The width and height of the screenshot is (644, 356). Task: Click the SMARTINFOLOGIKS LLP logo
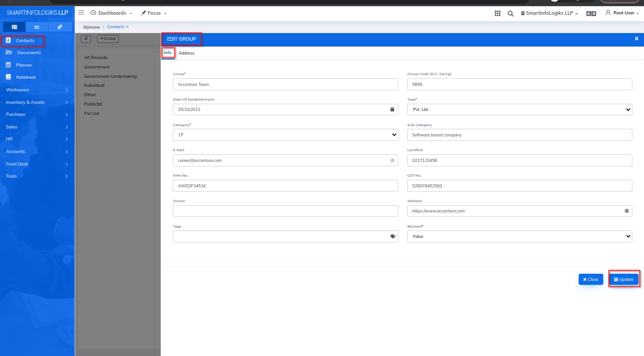(x=37, y=13)
